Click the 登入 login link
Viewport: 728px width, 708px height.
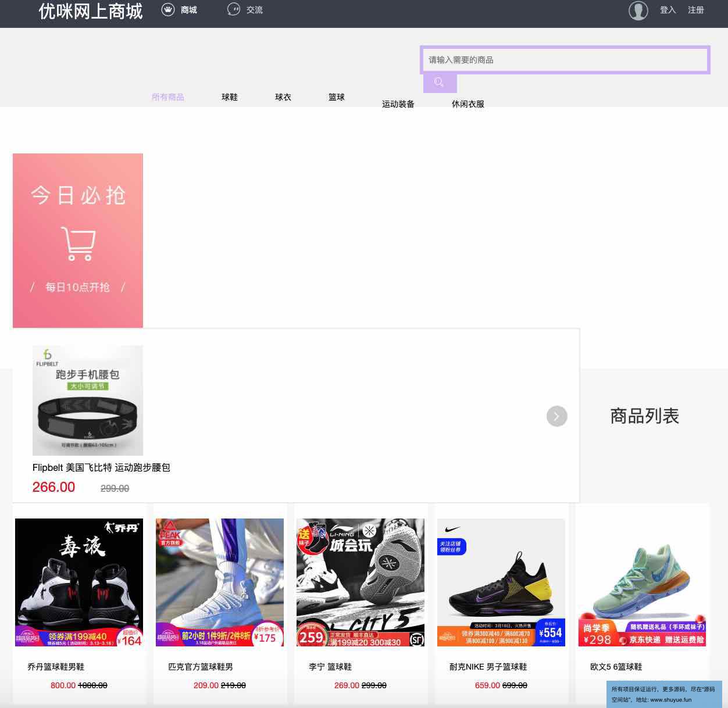point(668,10)
